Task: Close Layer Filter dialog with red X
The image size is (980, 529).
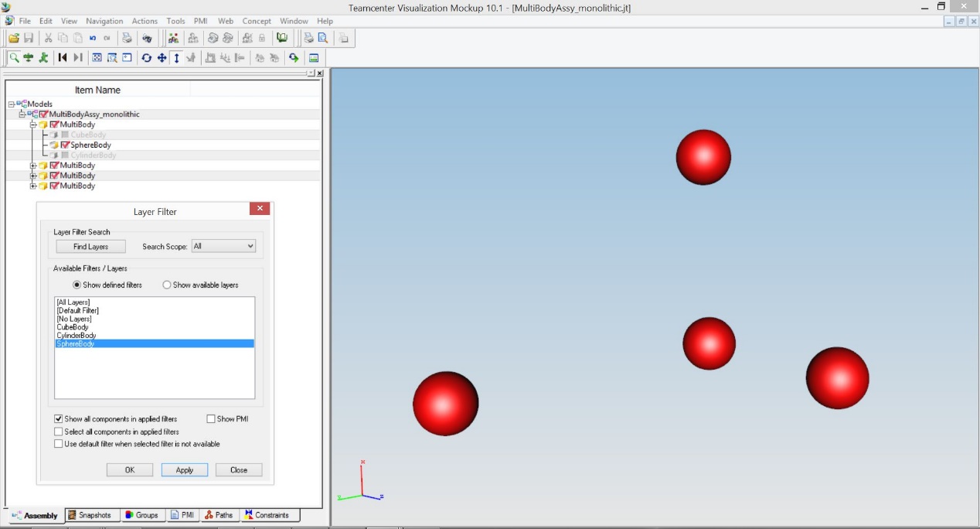Action: [x=260, y=209]
